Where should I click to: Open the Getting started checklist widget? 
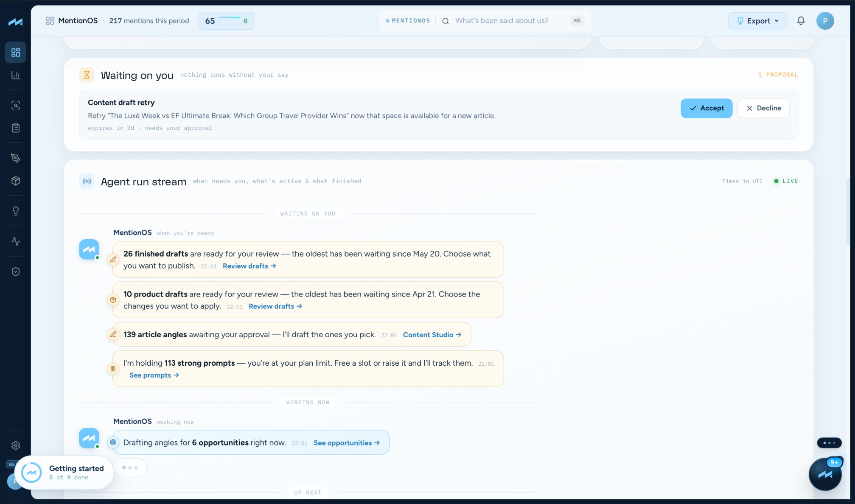tap(64, 473)
